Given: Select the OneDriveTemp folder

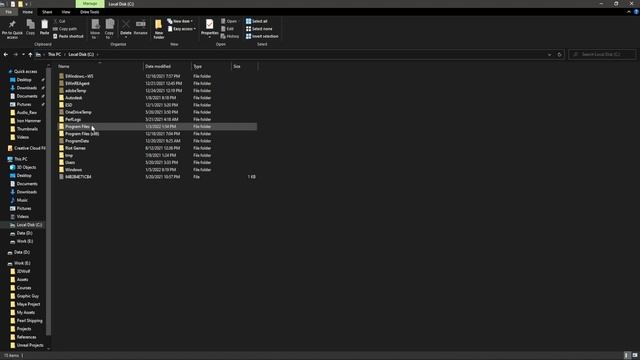Looking at the screenshot, I should [78, 112].
